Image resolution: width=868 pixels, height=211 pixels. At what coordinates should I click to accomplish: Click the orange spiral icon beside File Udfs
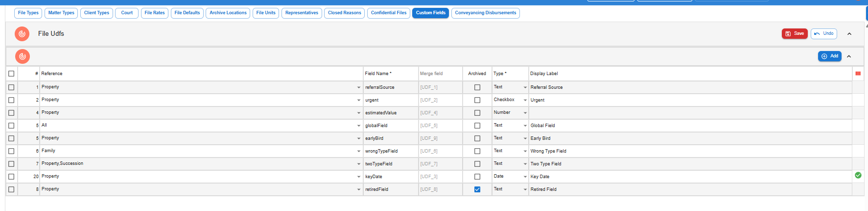22,34
